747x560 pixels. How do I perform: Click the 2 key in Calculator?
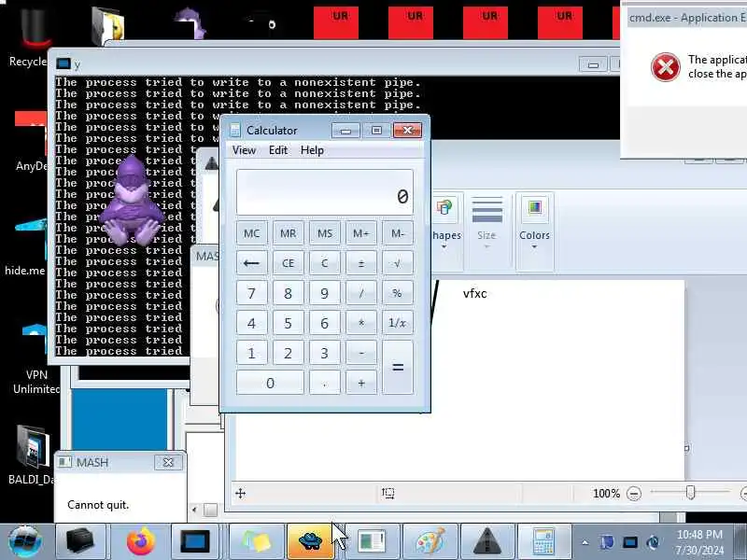coord(288,353)
